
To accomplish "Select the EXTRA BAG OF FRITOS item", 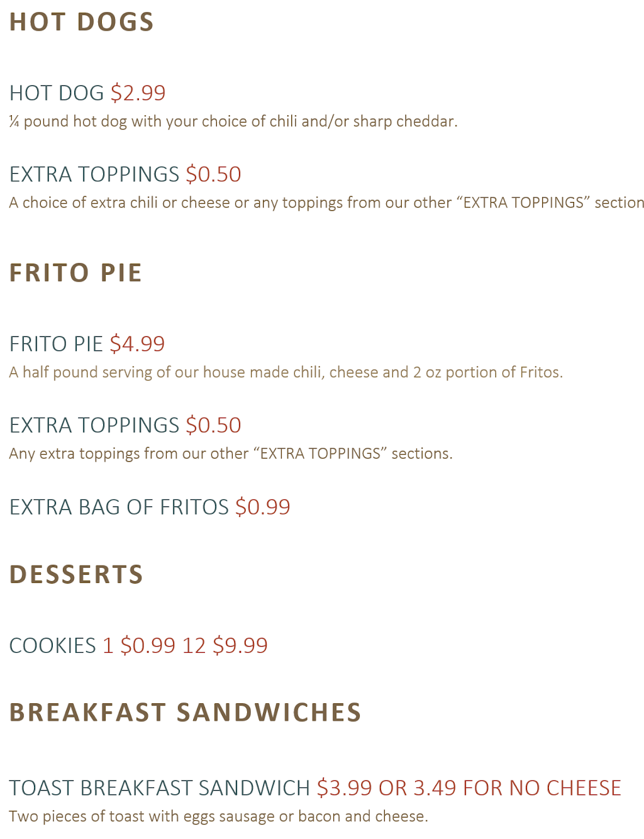I will coord(119,507).
